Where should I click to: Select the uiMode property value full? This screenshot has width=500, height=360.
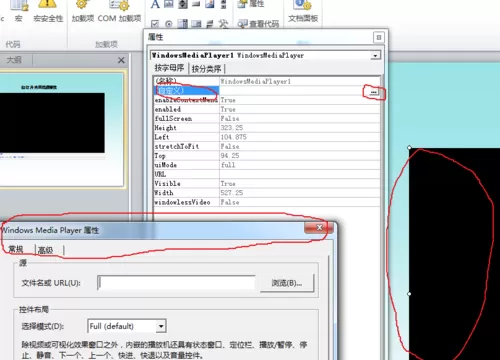(228, 165)
